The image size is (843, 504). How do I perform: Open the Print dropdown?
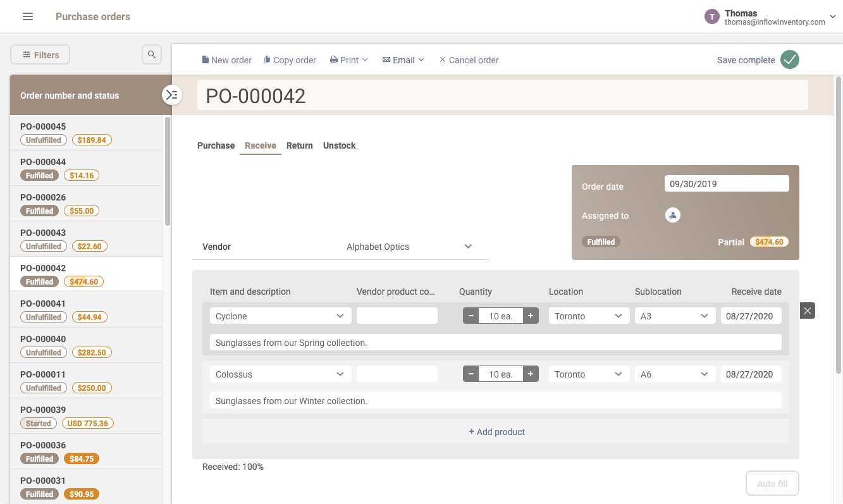(348, 60)
